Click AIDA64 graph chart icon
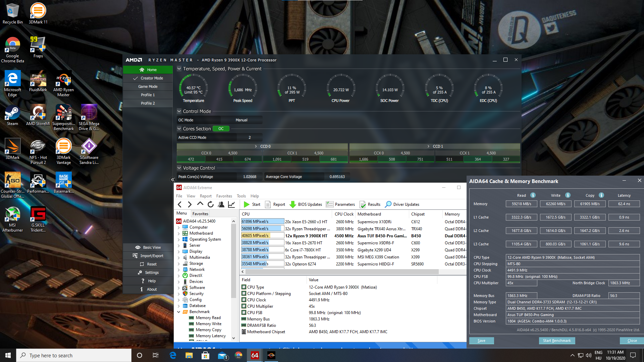The height and width of the screenshot is (362, 644). click(231, 204)
